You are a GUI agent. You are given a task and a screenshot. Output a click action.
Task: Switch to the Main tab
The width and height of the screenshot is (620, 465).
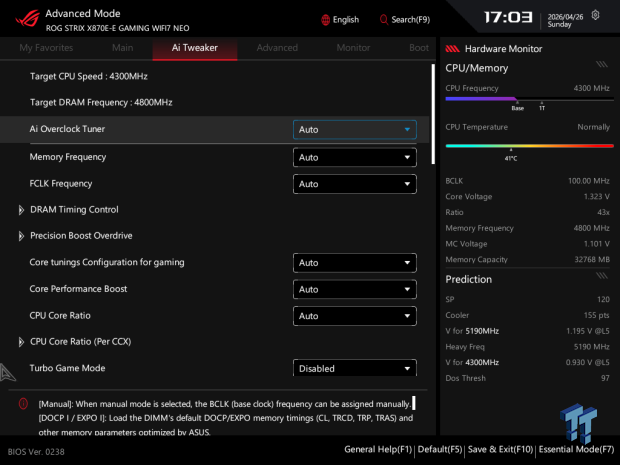tap(123, 48)
